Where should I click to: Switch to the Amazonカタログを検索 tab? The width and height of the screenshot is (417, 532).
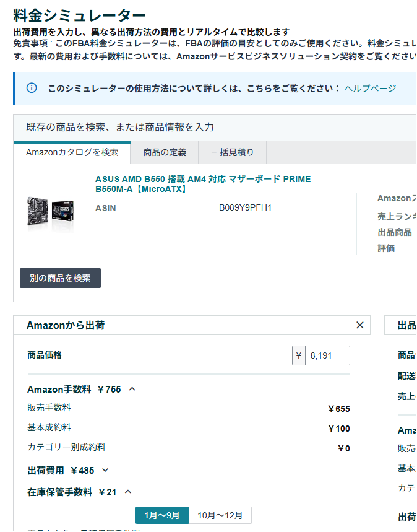click(x=72, y=152)
